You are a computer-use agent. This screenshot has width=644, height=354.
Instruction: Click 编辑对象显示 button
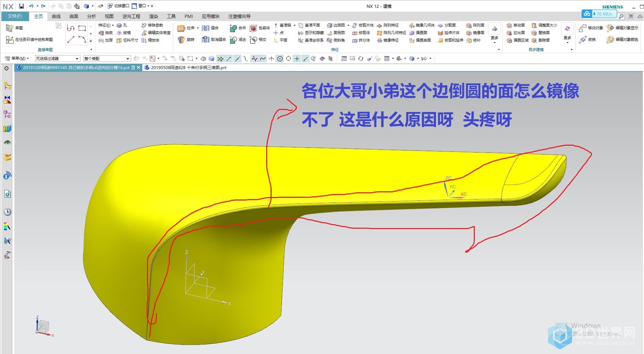click(x=622, y=28)
